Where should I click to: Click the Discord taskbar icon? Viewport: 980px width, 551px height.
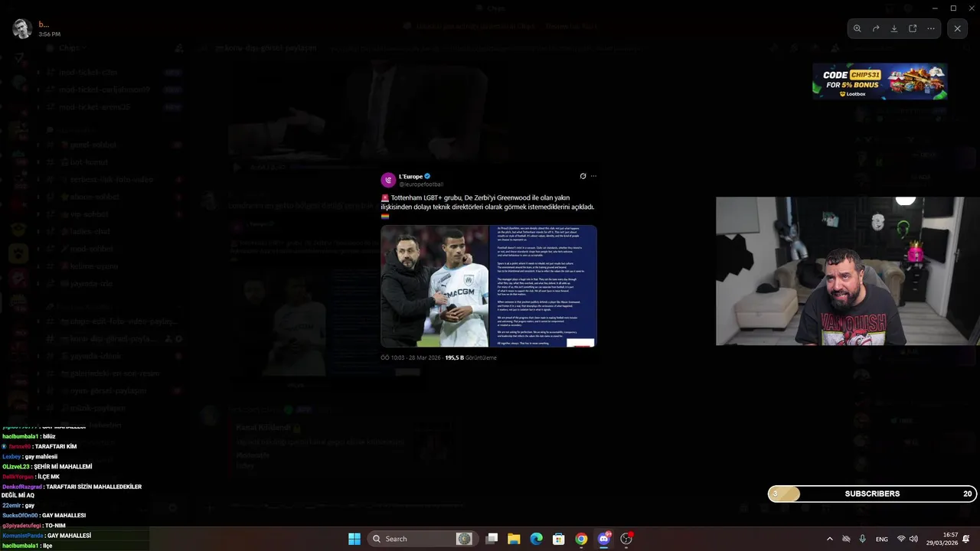604,539
